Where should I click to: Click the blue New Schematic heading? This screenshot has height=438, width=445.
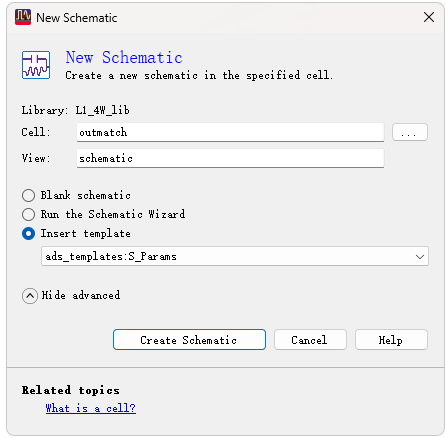[124, 57]
